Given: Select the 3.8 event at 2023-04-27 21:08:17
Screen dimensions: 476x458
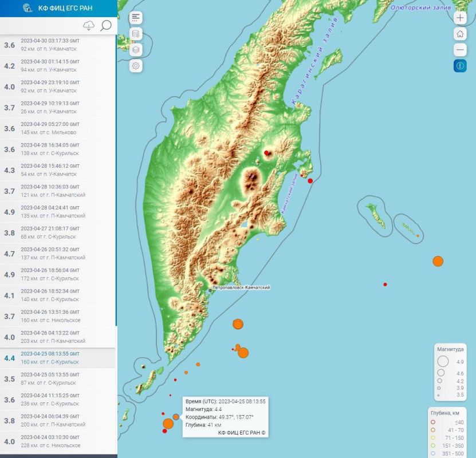Looking at the screenshot, I should [x=58, y=233].
